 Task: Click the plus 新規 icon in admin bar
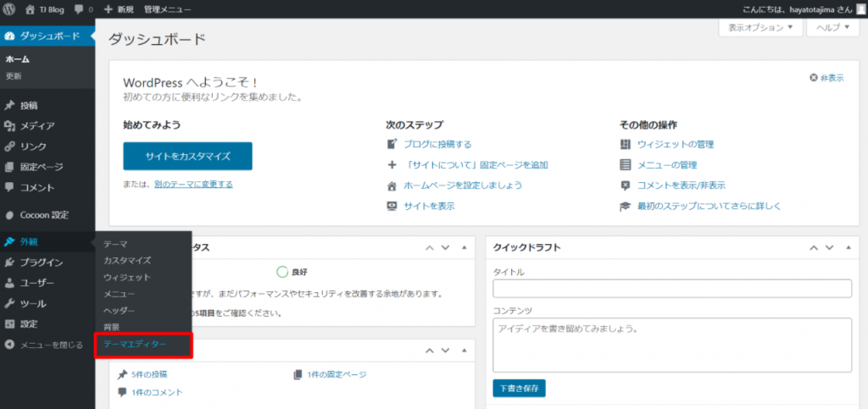coord(108,9)
